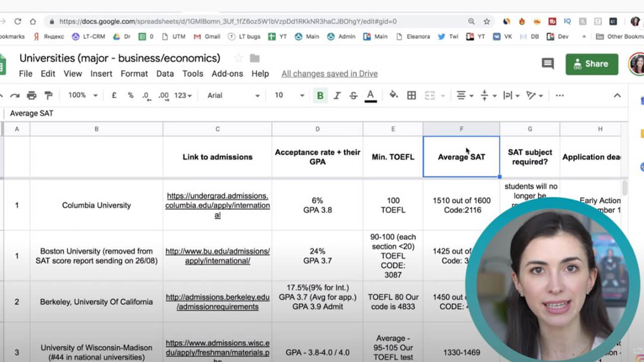644x362 pixels.
Task: Format as currency with pound icon
Action: 114,96
